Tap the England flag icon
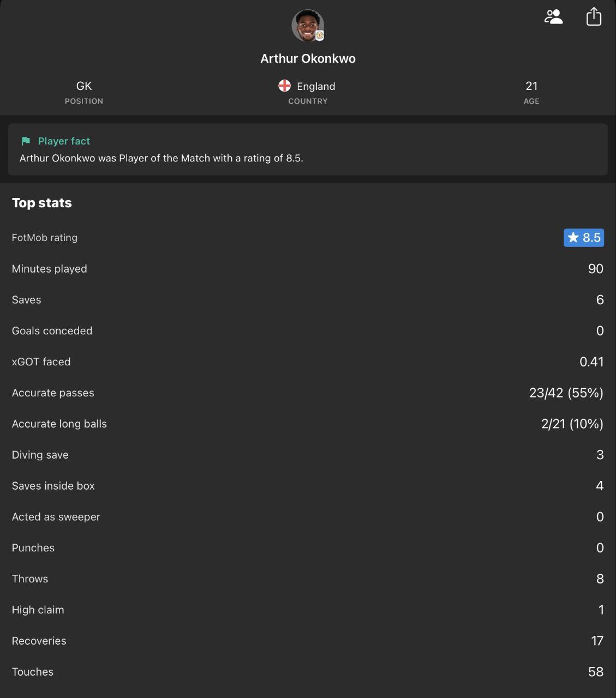 [285, 86]
